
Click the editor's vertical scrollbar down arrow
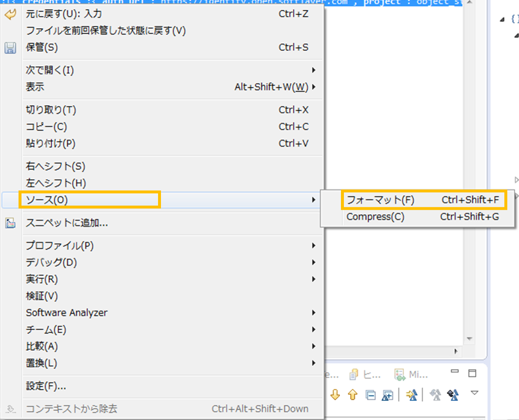click(469, 339)
